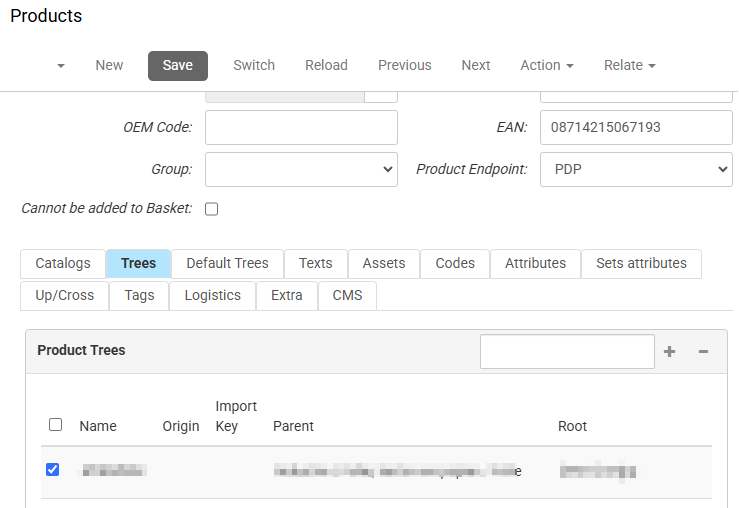Uncheck the first product tree row checkbox
739x508 pixels.
(53, 470)
